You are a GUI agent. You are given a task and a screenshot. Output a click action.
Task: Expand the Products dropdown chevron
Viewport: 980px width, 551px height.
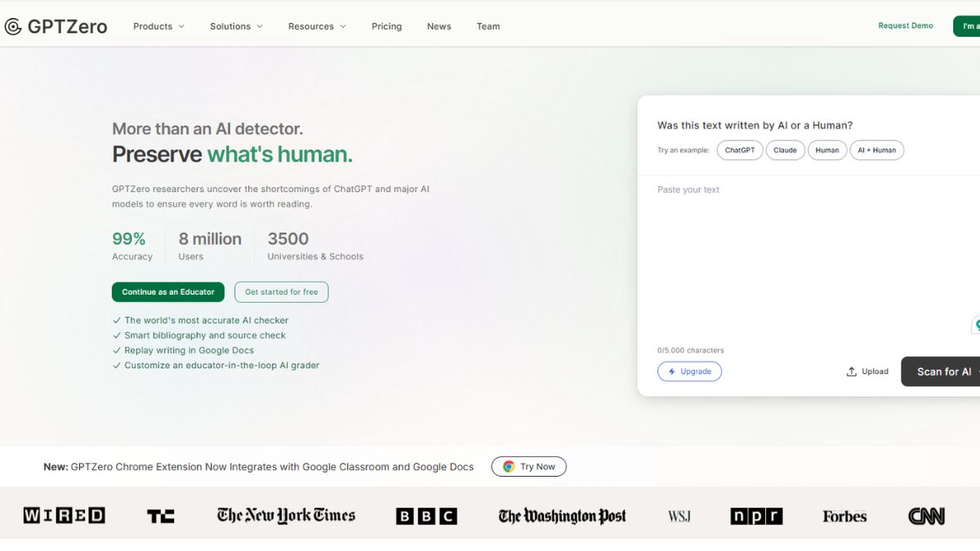181,26
